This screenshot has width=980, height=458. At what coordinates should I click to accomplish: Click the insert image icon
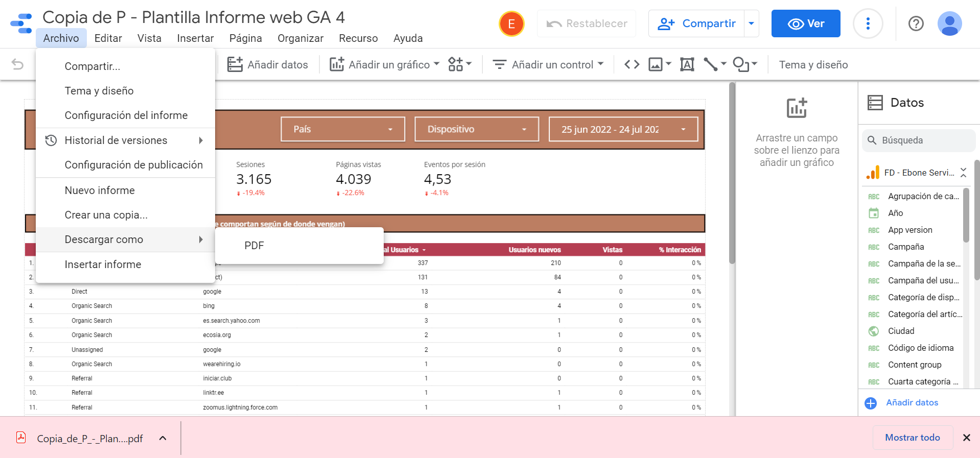(656, 64)
